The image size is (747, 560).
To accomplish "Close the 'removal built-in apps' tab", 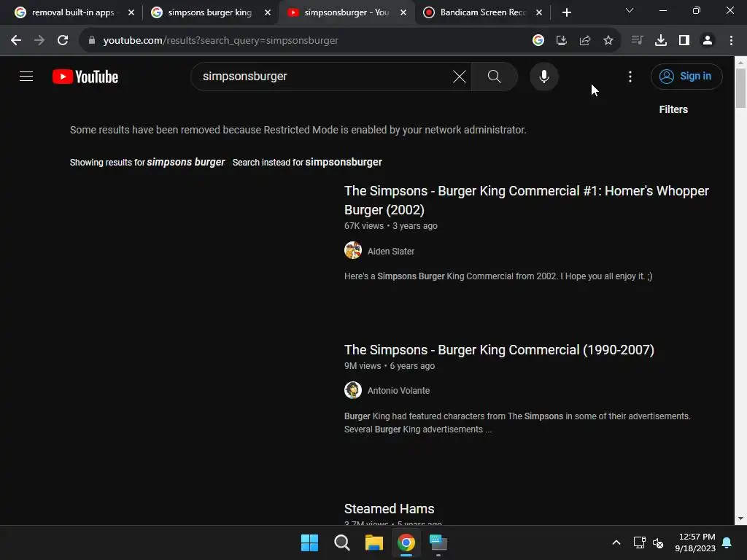I will [131, 12].
